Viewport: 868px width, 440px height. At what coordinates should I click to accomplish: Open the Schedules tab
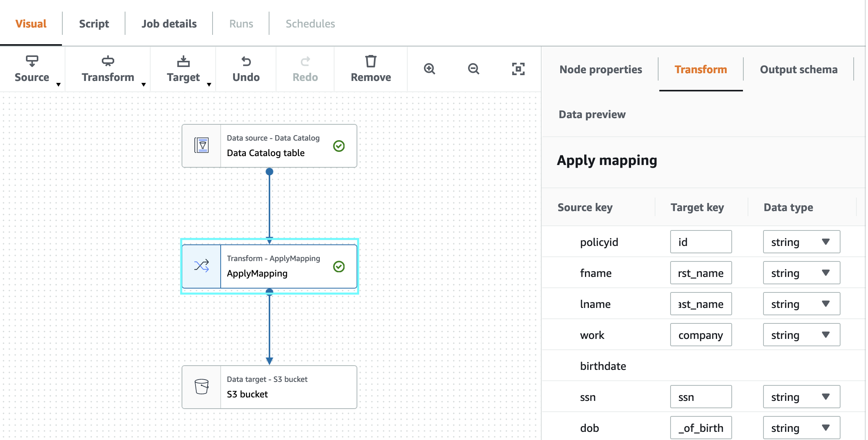pyautogui.click(x=310, y=24)
